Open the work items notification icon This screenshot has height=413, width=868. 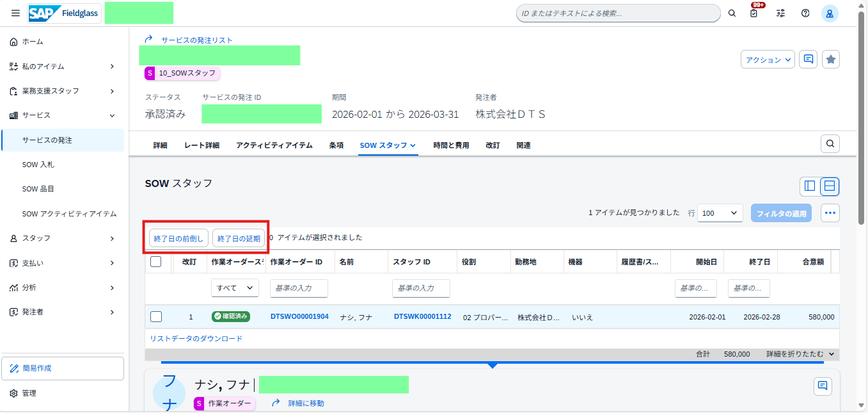(754, 13)
